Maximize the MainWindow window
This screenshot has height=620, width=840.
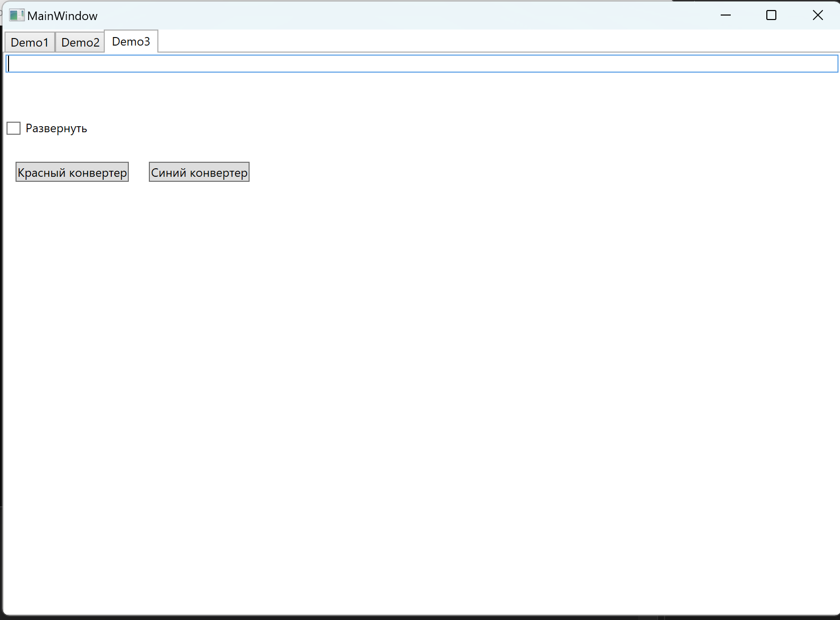tap(771, 16)
